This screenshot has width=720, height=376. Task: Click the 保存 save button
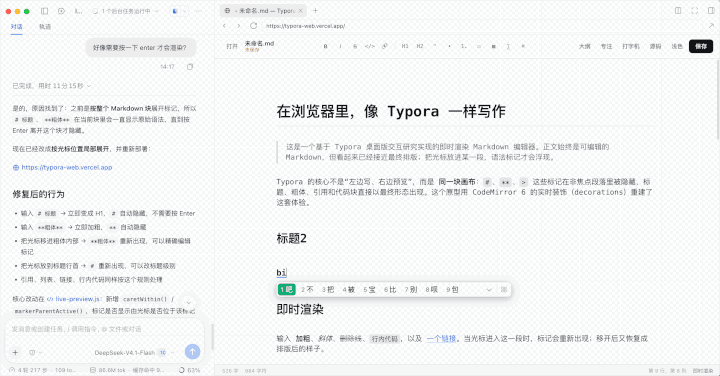[x=701, y=46]
